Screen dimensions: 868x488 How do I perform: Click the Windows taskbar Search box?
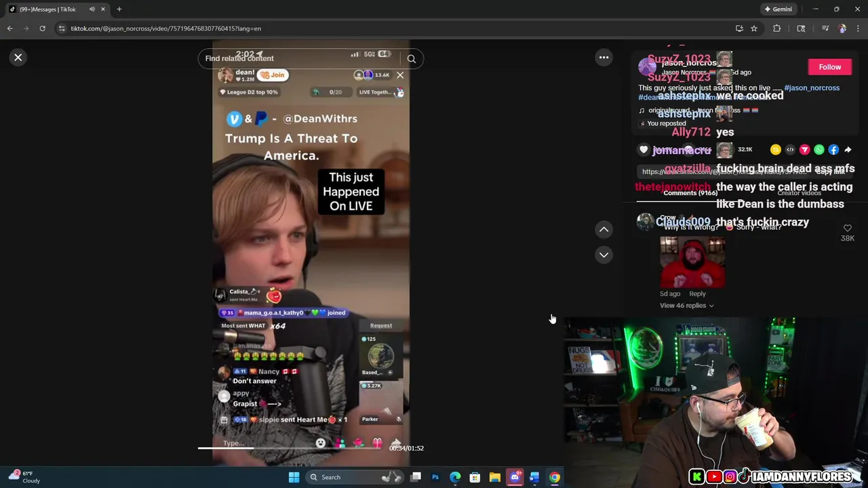coord(353,477)
